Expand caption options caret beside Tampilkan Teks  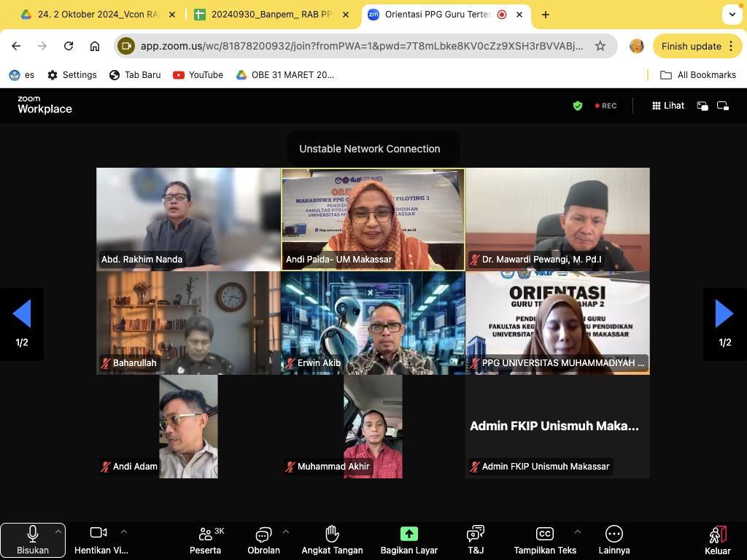(578, 531)
